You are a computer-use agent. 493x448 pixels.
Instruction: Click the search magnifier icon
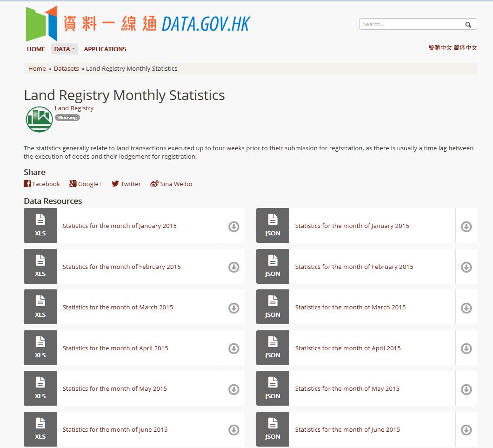(468, 25)
